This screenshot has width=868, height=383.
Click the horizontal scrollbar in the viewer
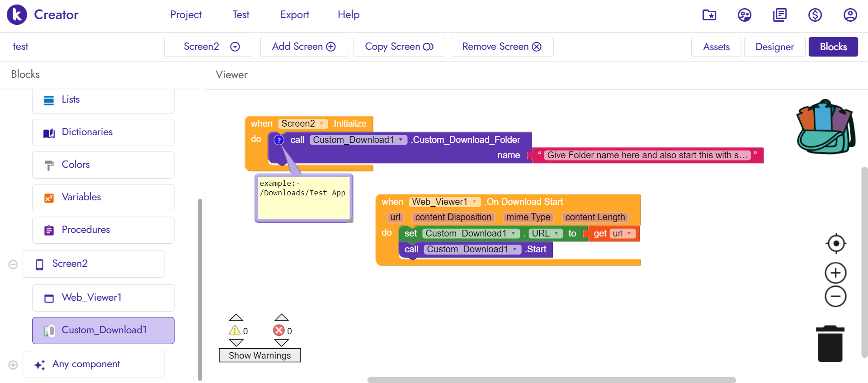pos(551,380)
